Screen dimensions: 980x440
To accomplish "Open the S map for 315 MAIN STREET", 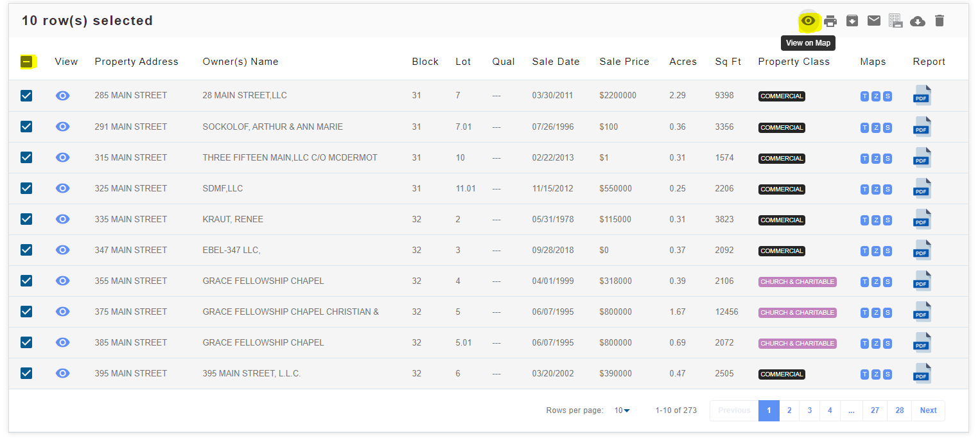I will 888,158.
